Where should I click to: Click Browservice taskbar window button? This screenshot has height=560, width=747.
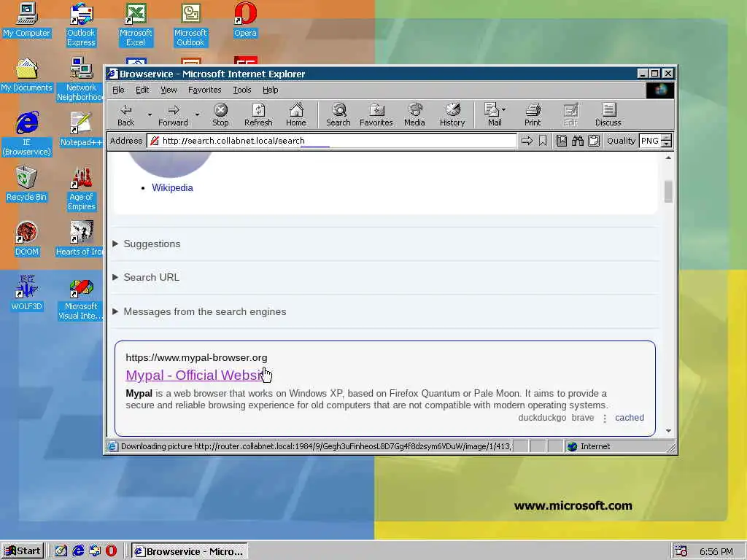click(189, 551)
